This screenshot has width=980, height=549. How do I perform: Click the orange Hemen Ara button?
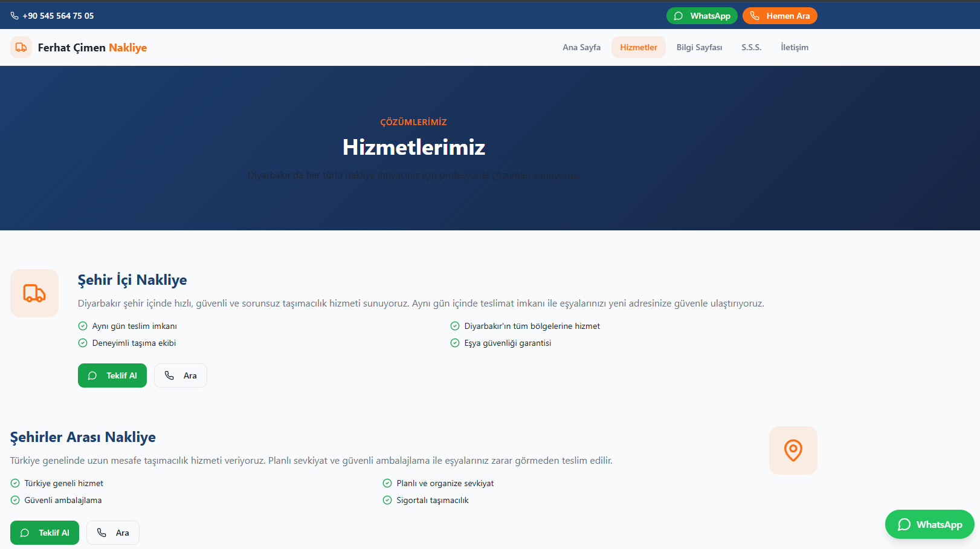click(x=780, y=16)
